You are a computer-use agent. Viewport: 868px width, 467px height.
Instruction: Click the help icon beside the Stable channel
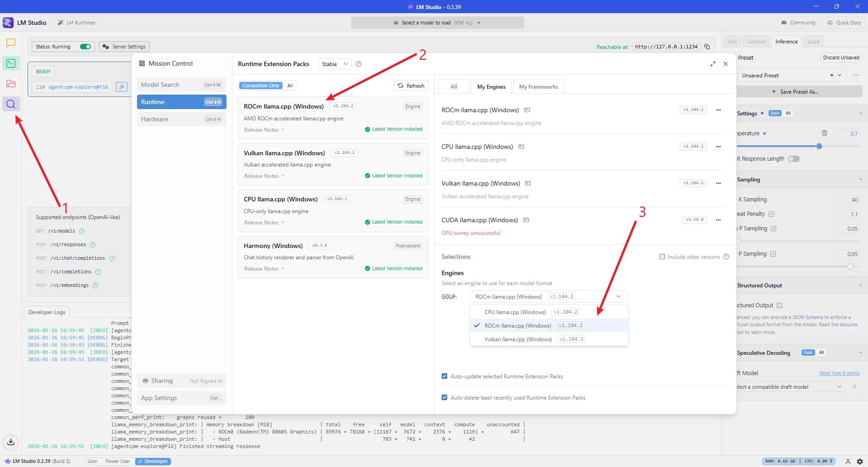[359, 64]
